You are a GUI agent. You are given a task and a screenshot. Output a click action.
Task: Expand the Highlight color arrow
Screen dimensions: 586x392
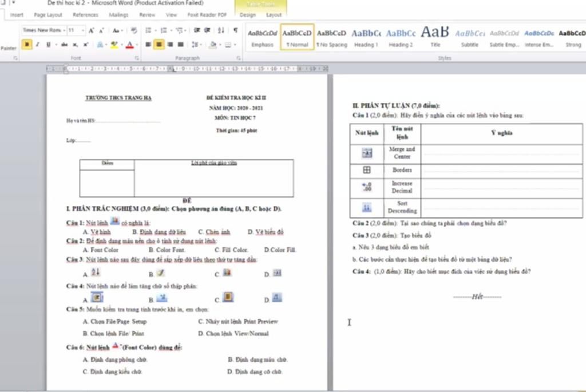pos(122,45)
